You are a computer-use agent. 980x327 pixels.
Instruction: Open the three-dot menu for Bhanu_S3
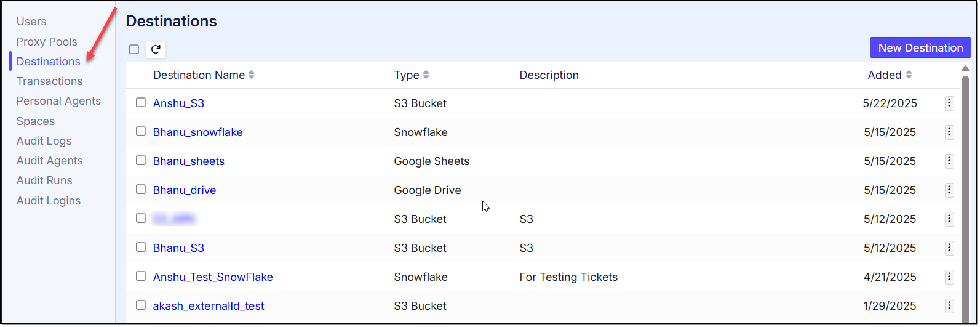click(949, 248)
